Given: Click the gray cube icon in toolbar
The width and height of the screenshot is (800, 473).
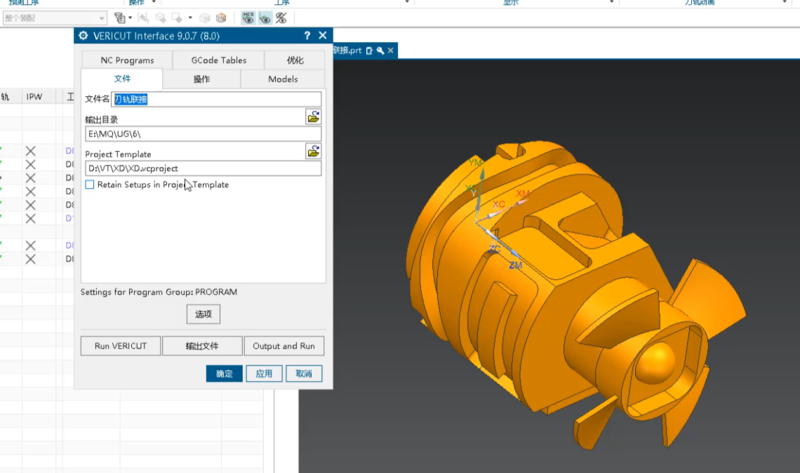Looking at the screenshot, I should point(205,18).
